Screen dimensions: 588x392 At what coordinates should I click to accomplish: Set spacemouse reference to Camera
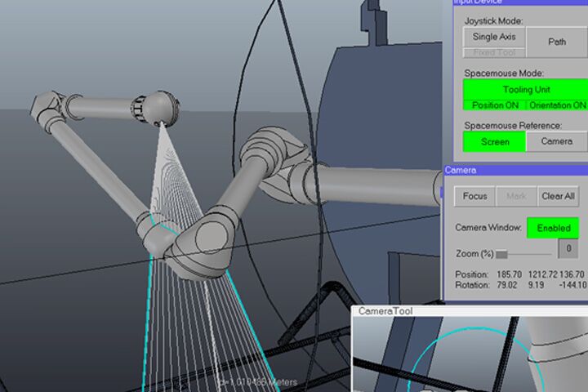tap(556, 141)
